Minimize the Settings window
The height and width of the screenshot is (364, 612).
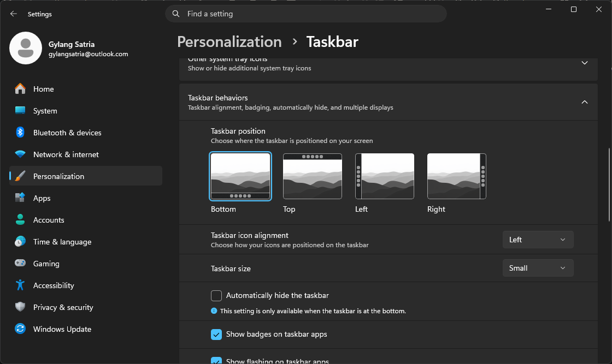coord(549,9)
